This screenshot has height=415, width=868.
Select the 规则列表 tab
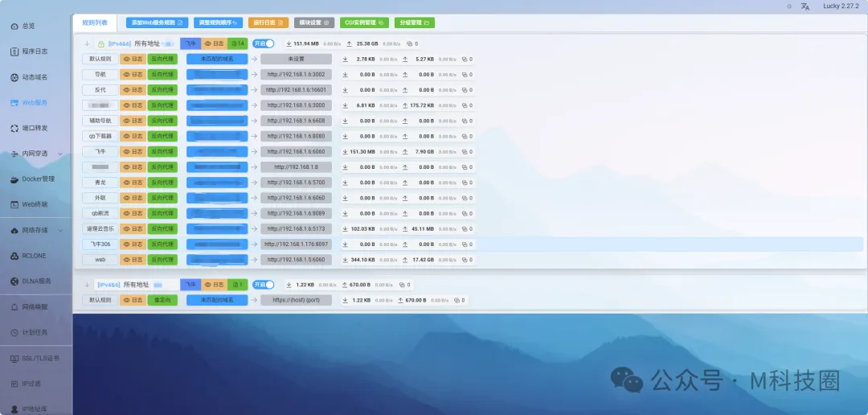pyautogui.click(x=94, y=23)
